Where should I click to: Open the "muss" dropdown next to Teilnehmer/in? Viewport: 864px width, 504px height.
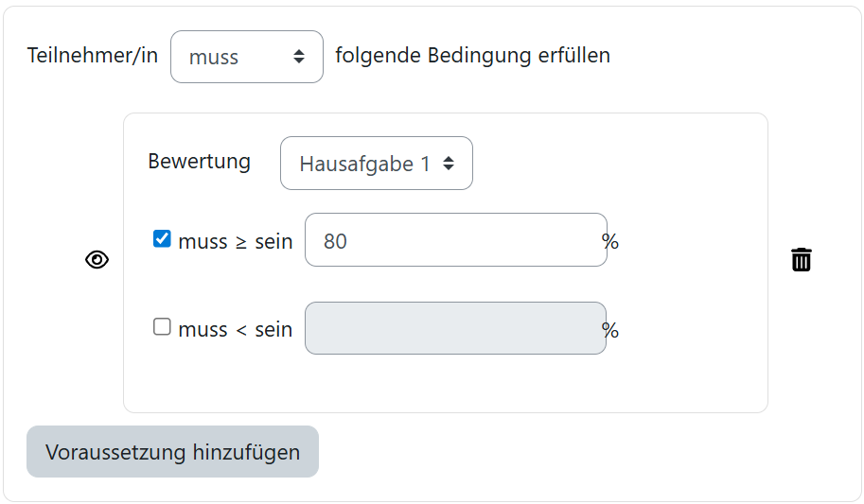pos(246,57)
